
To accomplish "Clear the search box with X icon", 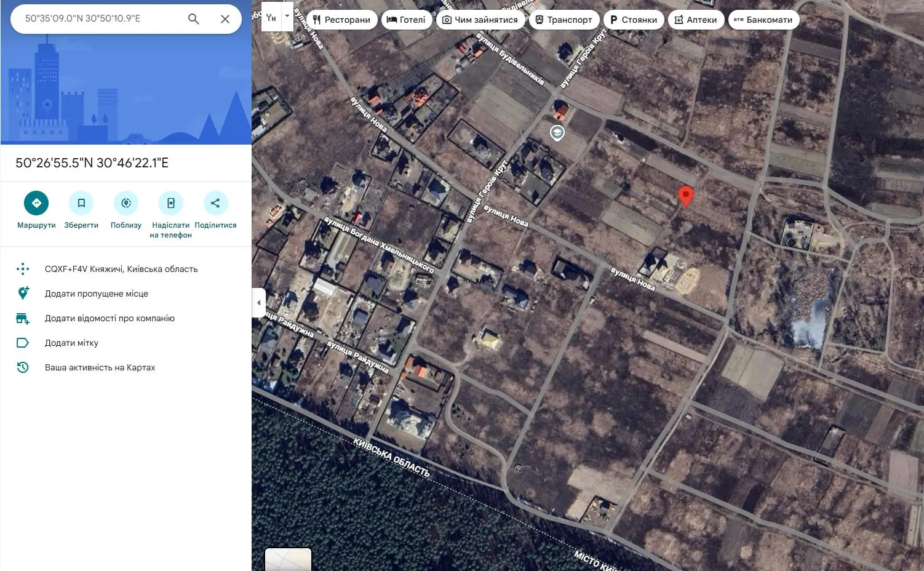I will (x=225, y=19).
